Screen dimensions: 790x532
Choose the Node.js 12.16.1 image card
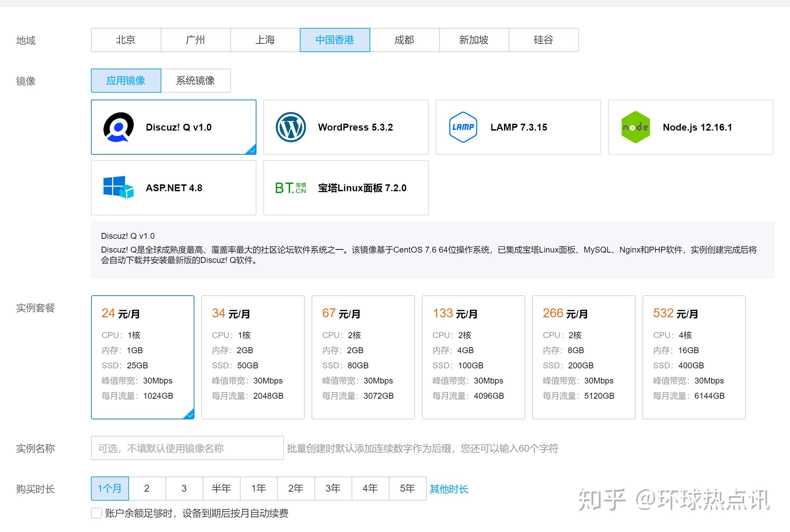point(691,127)
